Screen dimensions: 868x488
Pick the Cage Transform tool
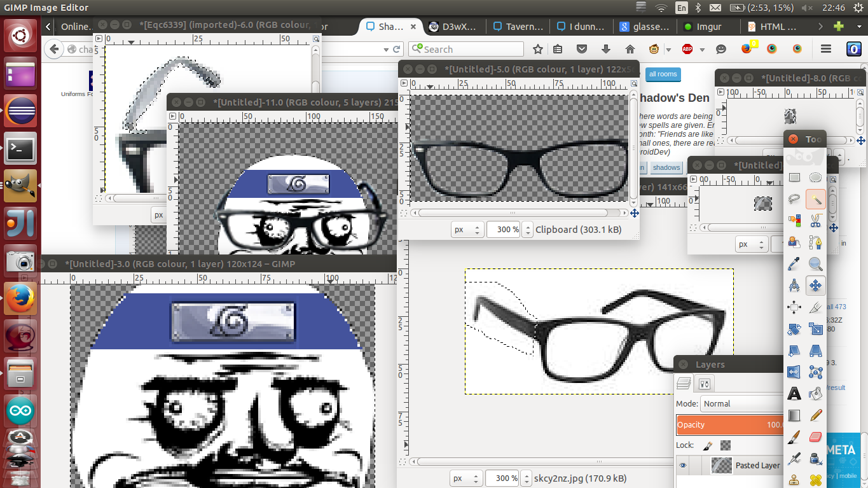[x=815, y=372]
